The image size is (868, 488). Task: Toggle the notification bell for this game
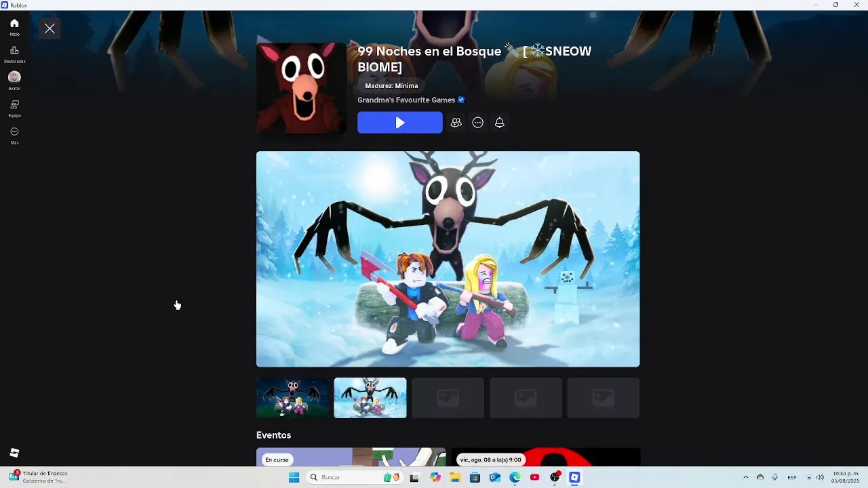(499, 123)
